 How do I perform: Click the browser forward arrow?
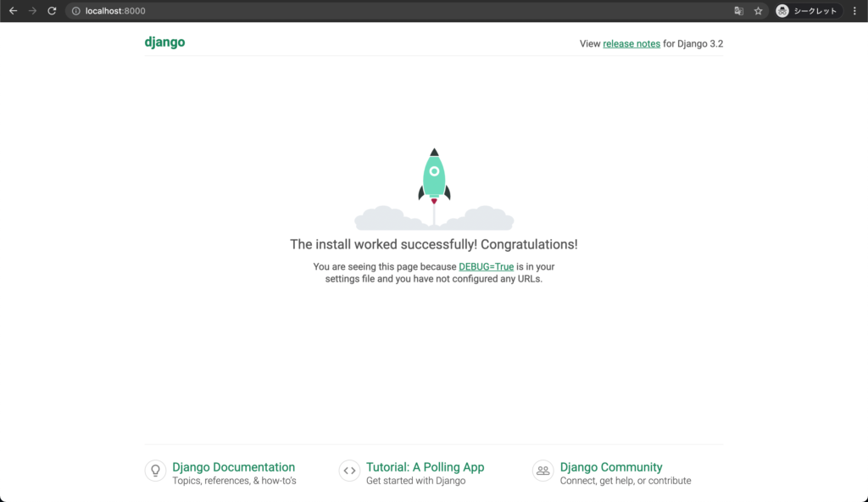(33, 11)
